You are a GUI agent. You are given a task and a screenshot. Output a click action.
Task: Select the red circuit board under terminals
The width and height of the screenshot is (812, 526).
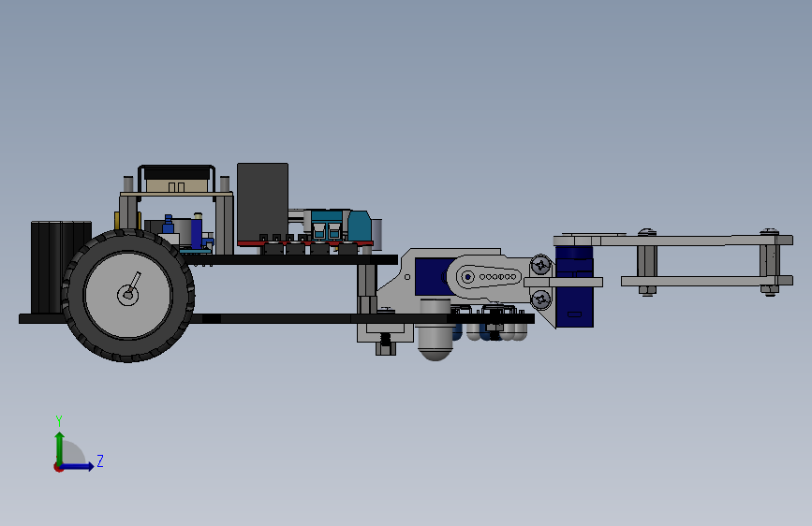[305, 242]
